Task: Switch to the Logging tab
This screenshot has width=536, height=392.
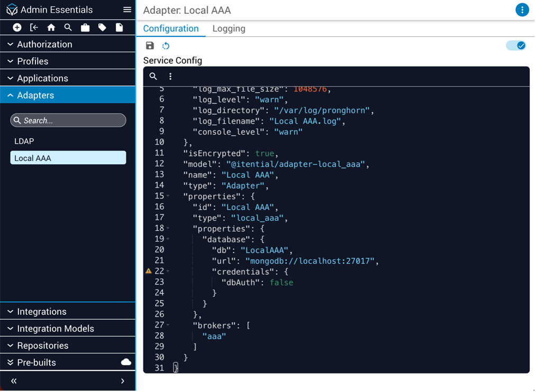Action: click(229, 29)
